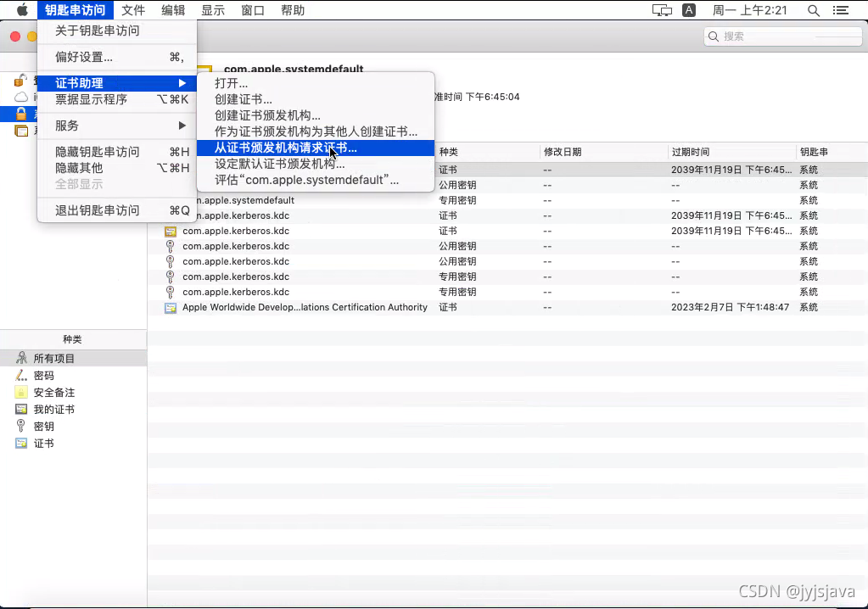Image resolution: width=868 pixels, height=609 pixels.
Task: Choose 关于钥匙串访问 menu item
Action: coord(117,31)
